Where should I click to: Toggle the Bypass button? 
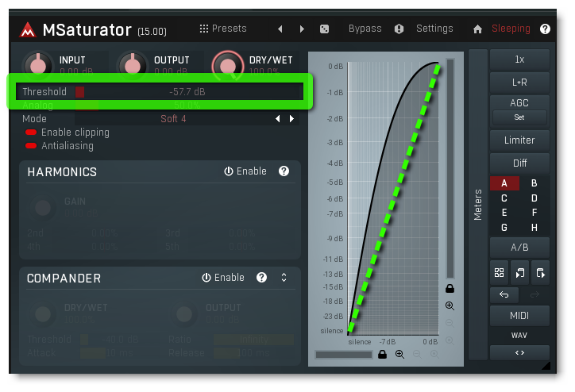(365, 29)
